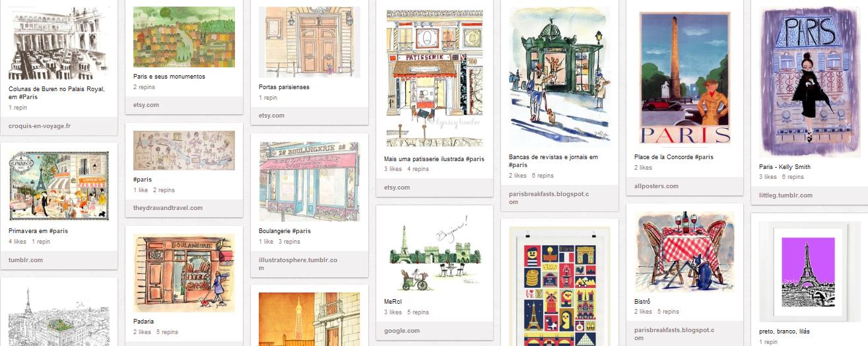Open the Padaria boulangerie watercolor
The width and height of the screenshot is (868, 346).
[x=184, y=272]
